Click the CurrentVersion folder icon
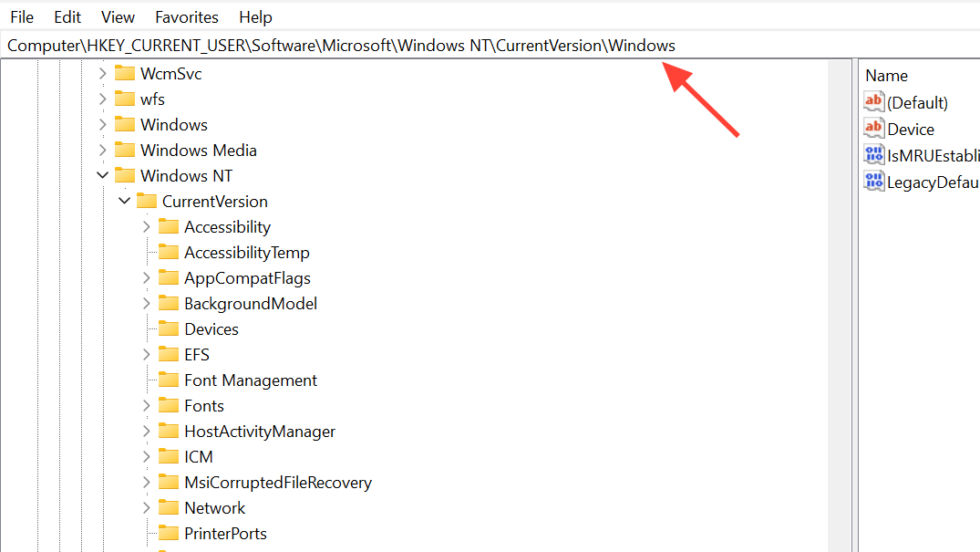The width and height of the screenshot is (980, 552). tap(146, 201)
